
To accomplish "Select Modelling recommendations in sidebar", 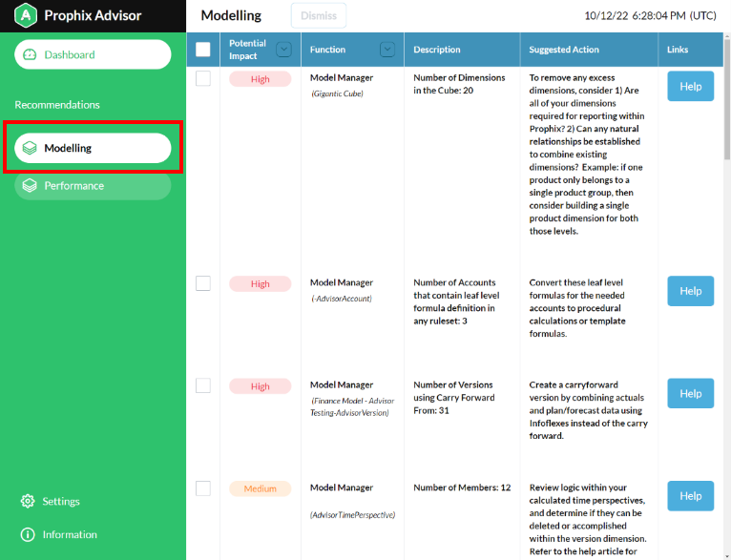I will (93, 148).
